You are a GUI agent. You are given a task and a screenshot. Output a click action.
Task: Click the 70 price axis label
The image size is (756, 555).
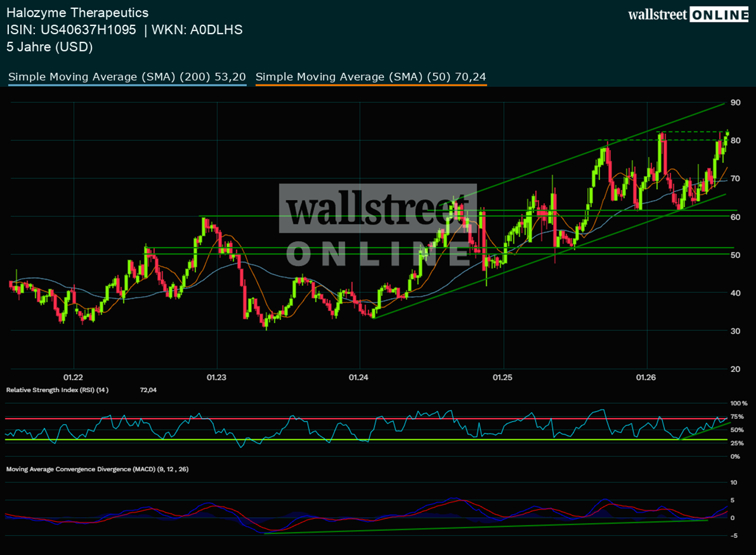[735, 179]
